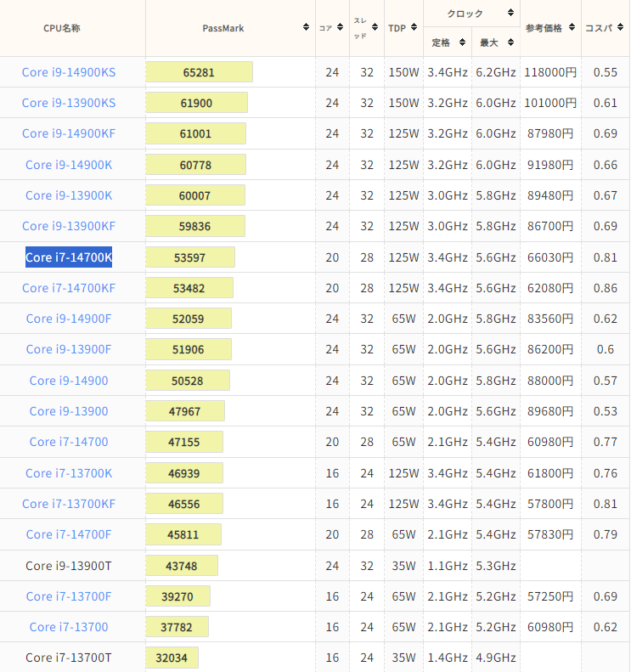
Task: Select Core i9-13900T name text
Action: pyautogui.click(x=69, y=566)
